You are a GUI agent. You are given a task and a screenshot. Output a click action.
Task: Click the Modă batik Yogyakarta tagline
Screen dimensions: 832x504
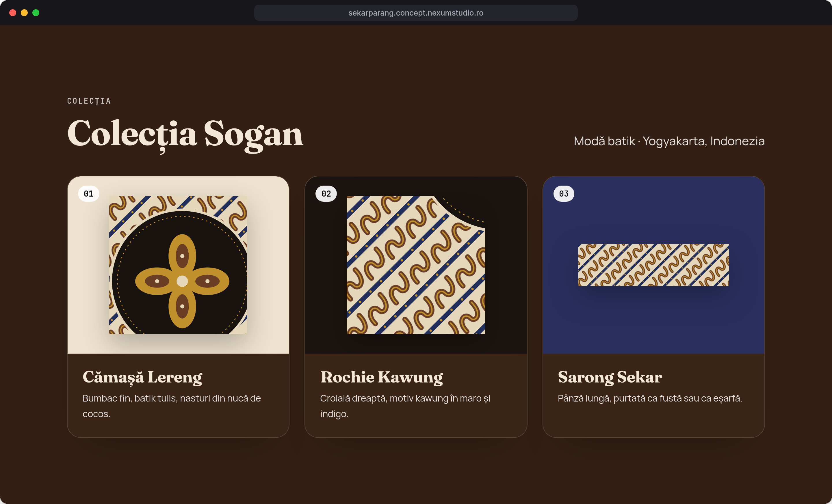(669, 141)
